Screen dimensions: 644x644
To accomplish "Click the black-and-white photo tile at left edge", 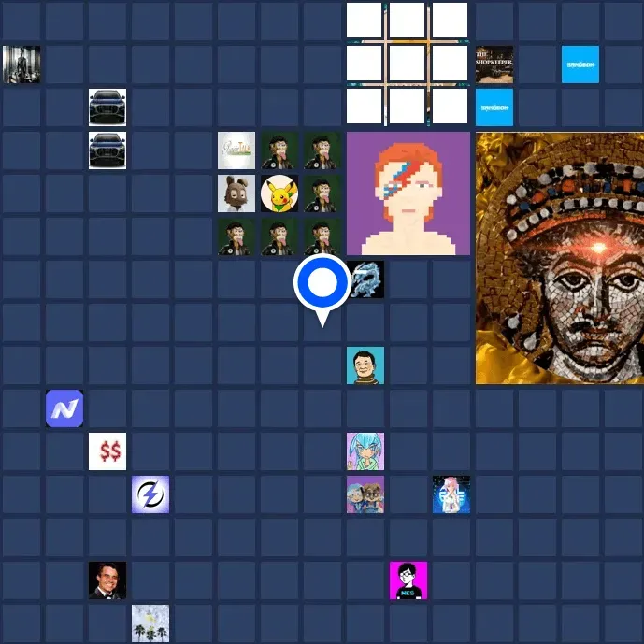I will click(21, 64).
